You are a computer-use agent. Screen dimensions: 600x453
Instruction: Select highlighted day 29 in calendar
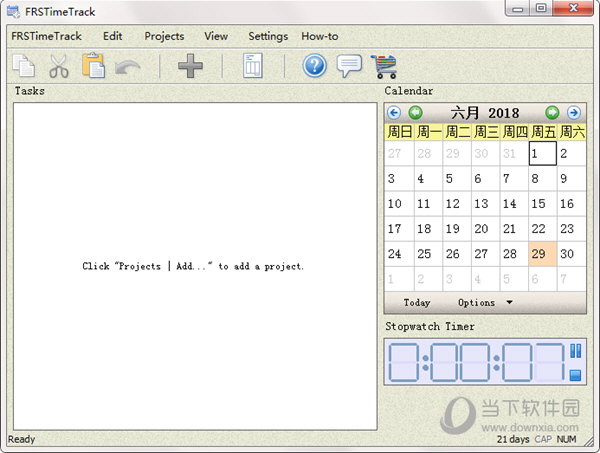pos(543,254)
